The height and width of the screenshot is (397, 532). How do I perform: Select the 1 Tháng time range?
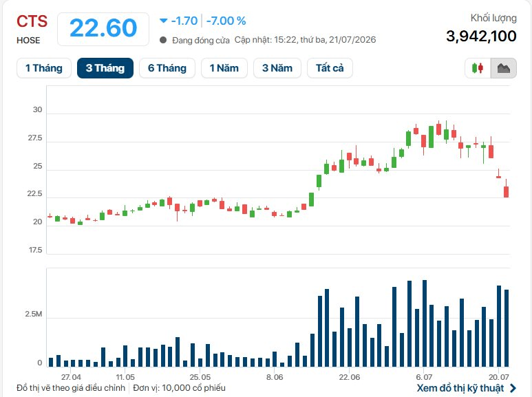(44, 68)
